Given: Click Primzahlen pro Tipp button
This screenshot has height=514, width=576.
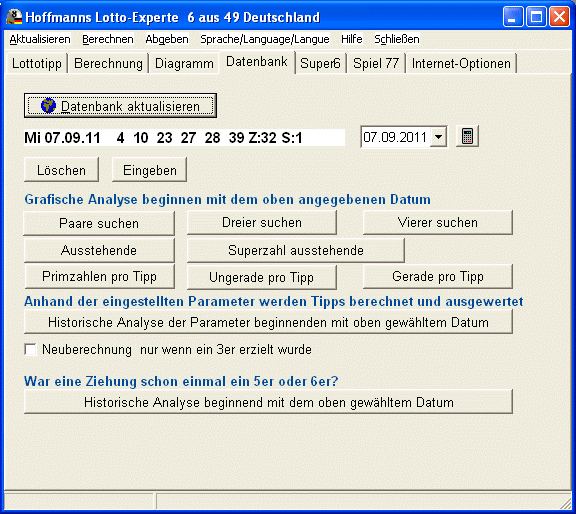Looking at the screenshot, I should (99, 276).
